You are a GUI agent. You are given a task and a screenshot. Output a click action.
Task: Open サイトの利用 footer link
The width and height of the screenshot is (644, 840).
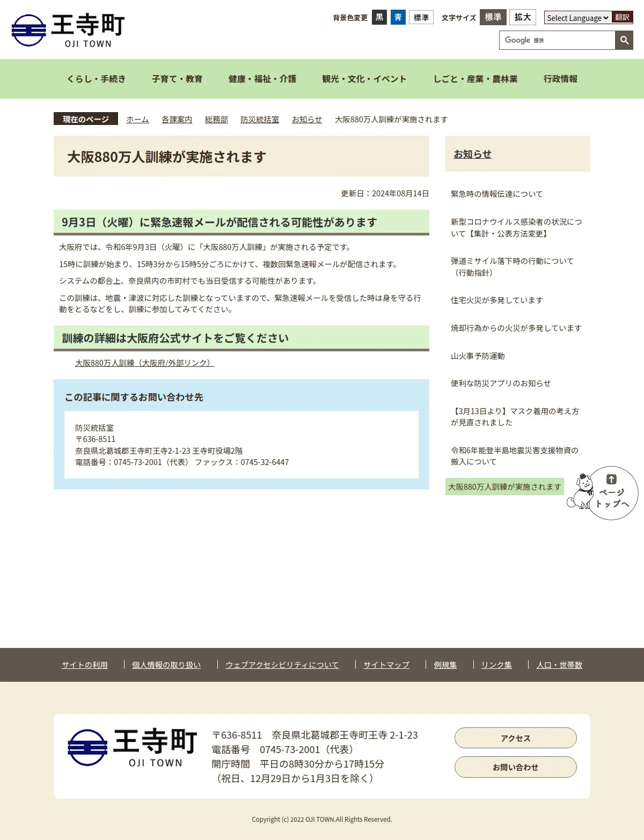click(85, 665)
